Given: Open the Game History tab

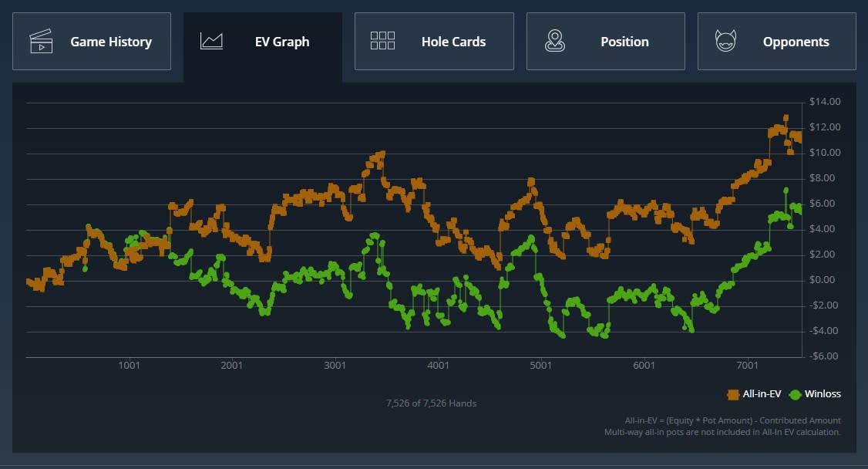Looking at the screenshot, I should pyautogui.click(x=91, y=42).
